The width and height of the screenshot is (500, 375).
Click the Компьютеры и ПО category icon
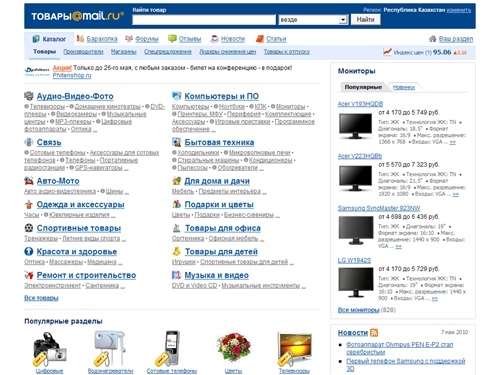tap(176, 96)
